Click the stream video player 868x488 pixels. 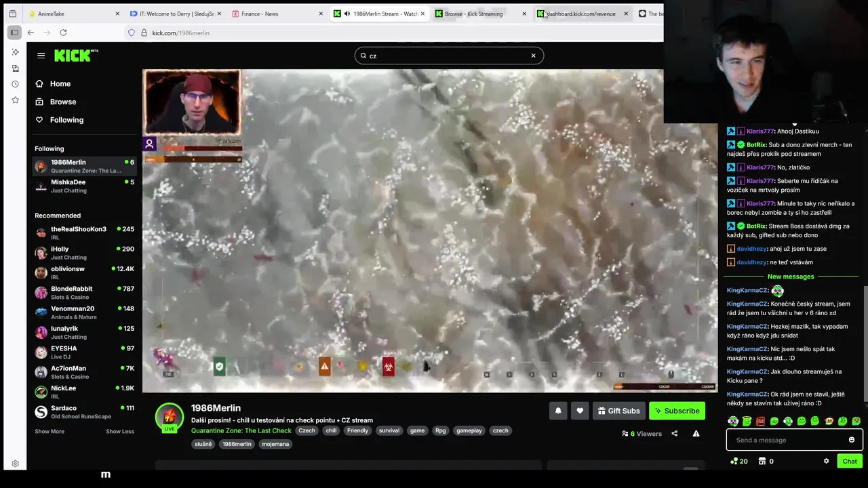click(430, 230)
